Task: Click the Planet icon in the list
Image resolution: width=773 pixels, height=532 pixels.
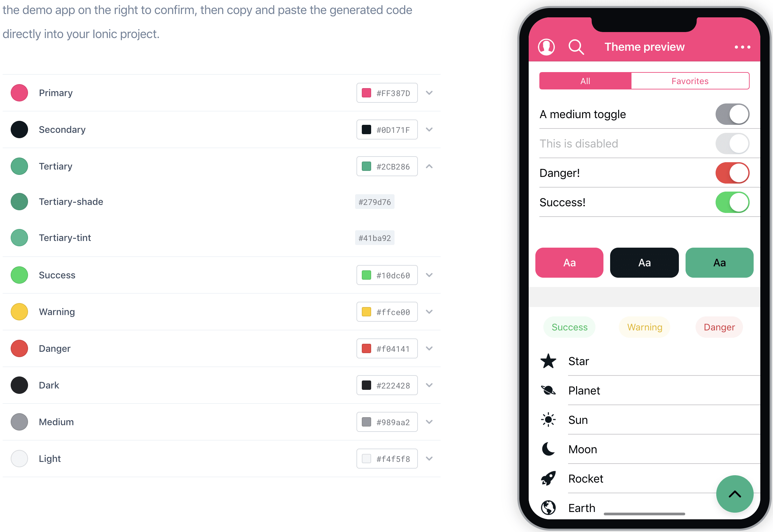Action: pos(547,390)
